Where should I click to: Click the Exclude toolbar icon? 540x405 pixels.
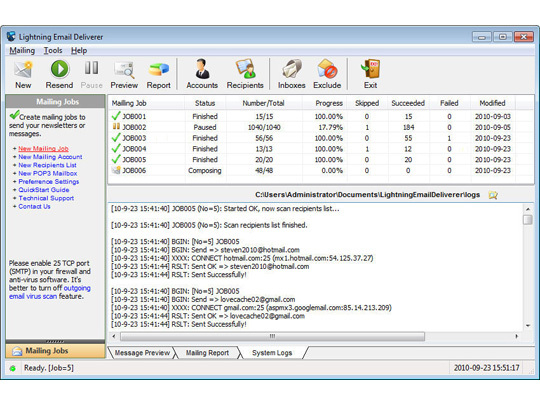click(327, 69)
